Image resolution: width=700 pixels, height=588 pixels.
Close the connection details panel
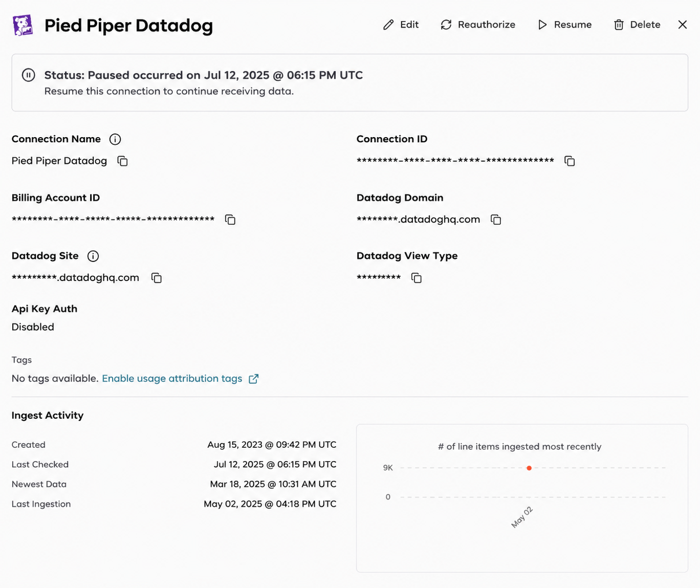[683, 25]
